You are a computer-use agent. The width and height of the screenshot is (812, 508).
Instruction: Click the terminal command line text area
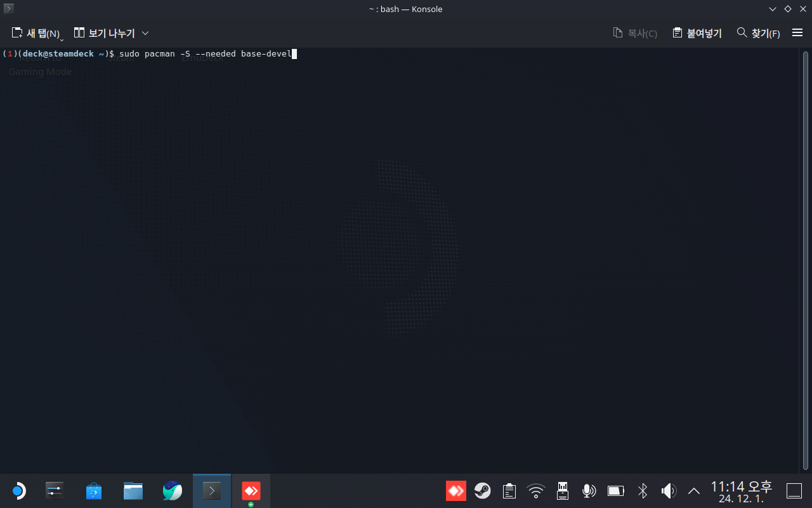pos(398,260)
